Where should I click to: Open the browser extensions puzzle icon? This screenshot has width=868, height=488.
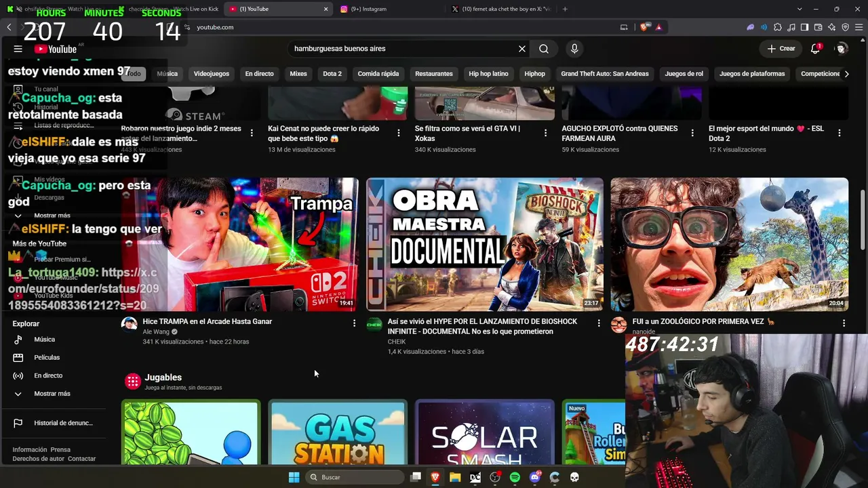[778, 27]
